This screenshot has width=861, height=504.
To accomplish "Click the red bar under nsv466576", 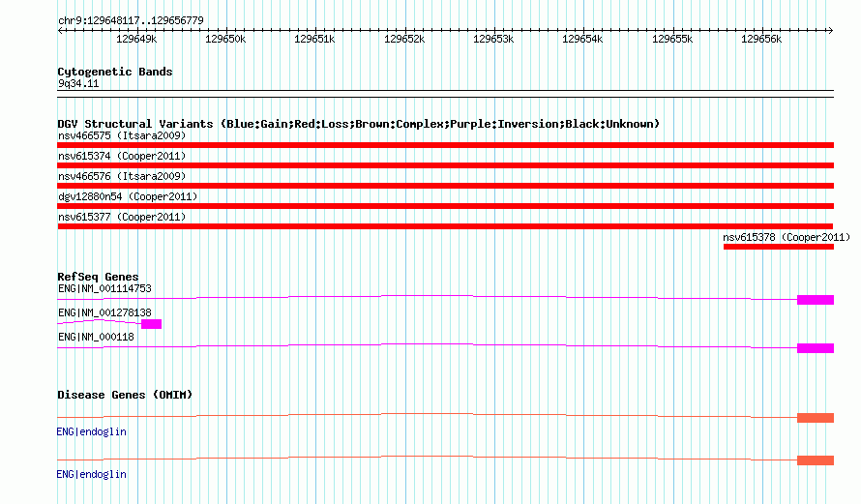I will click(x=445, y=186).
